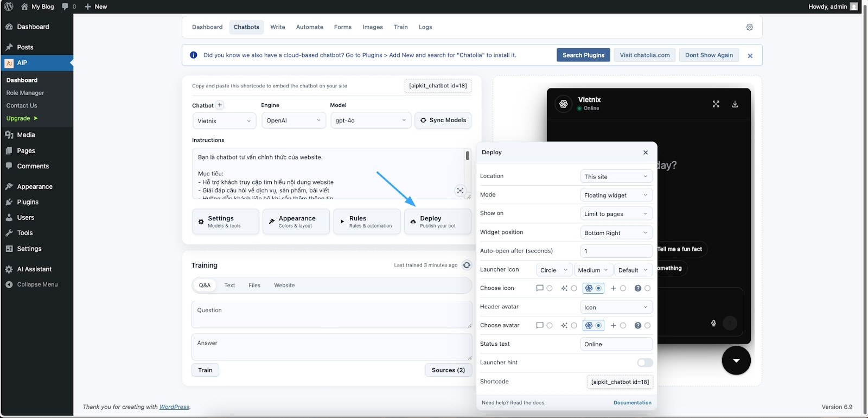This screenshot has height=418, width=868.
Task: Click the Auto-open after seconds field
Action: coord(616,251)
